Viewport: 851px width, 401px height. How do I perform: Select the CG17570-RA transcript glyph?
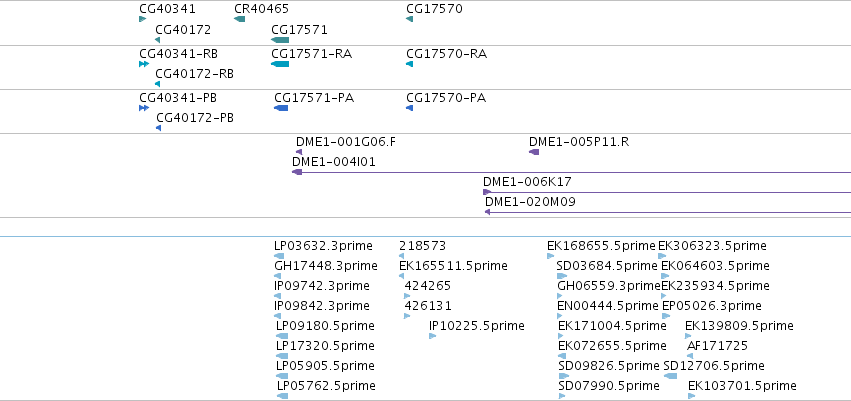[x=409, y=64]
